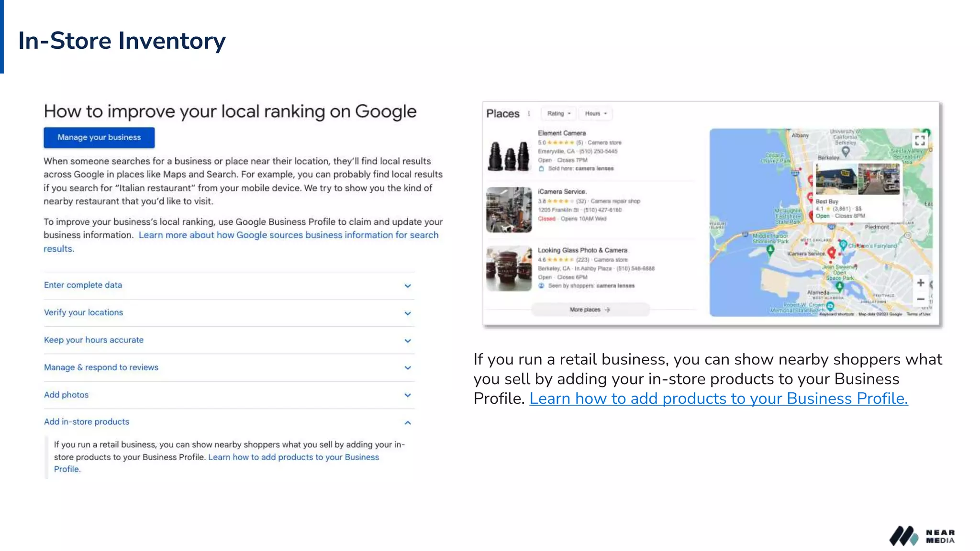Click the In-Store Inventory slide title

[x=122, y=41]
